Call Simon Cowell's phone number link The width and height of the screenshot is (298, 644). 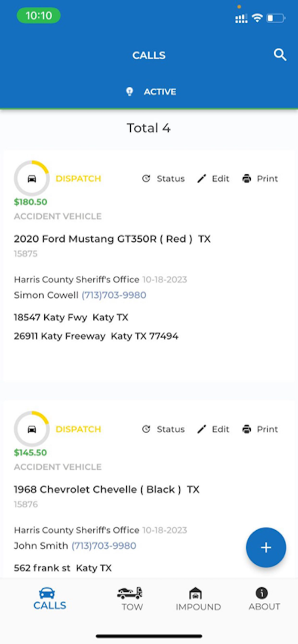point(114,295)
